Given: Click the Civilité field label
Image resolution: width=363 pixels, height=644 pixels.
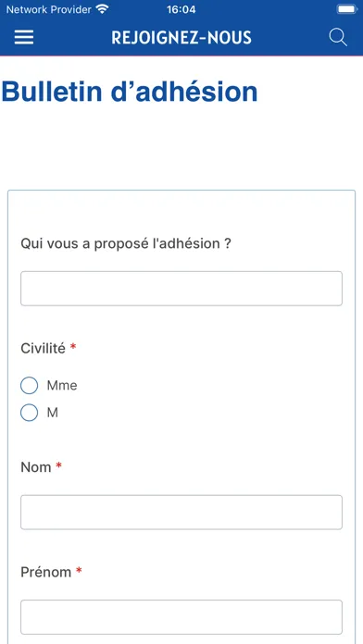Looking at the screenshot, I should click(x=44, y=348).
